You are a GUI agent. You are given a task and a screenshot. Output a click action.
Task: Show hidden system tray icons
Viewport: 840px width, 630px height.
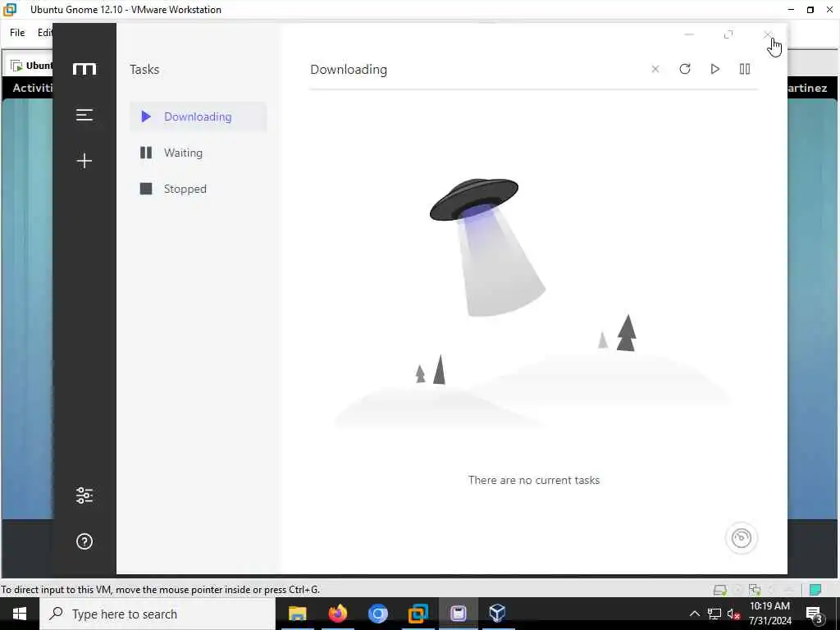[x=694, y=614]
